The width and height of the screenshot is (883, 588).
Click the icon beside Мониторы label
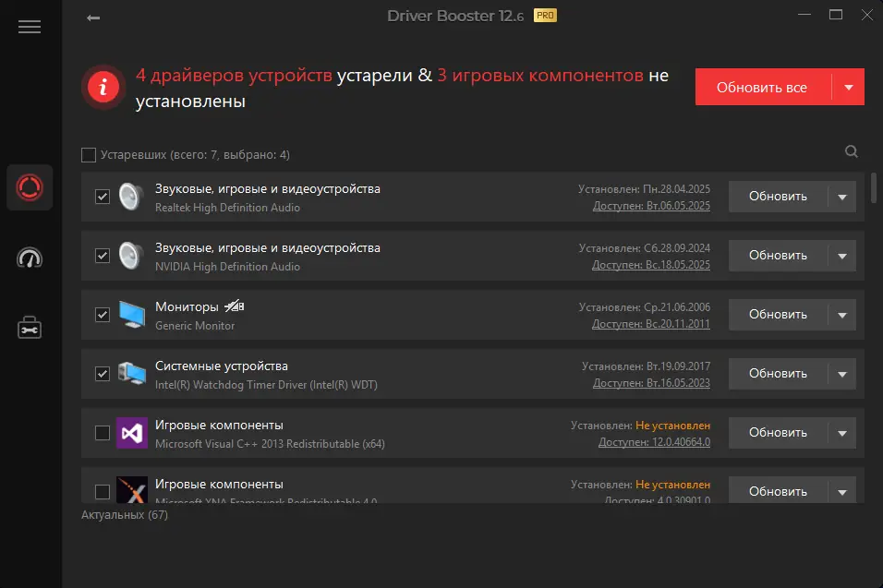[x=235, y=306]
